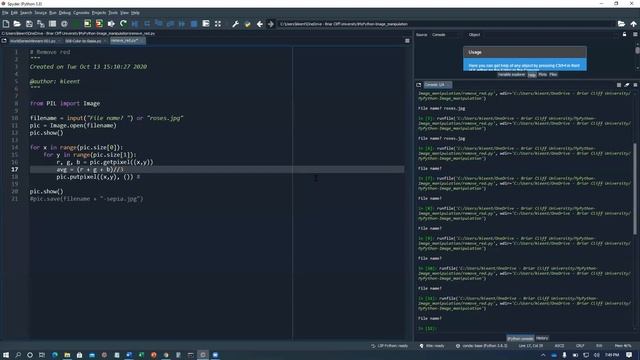640x360 pixels.
Task: Click the Object input field in Help
Action: pos(549,35)
